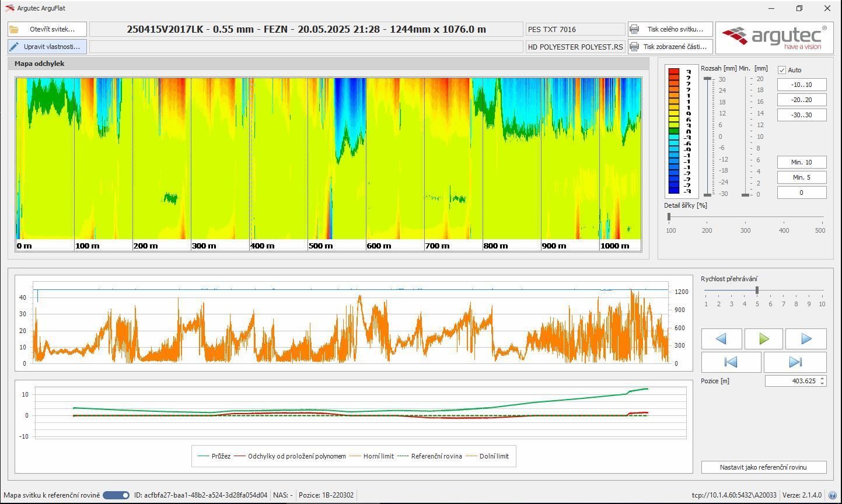
Task: Click the ID text in status bar
Action: (x=201, y=495)
